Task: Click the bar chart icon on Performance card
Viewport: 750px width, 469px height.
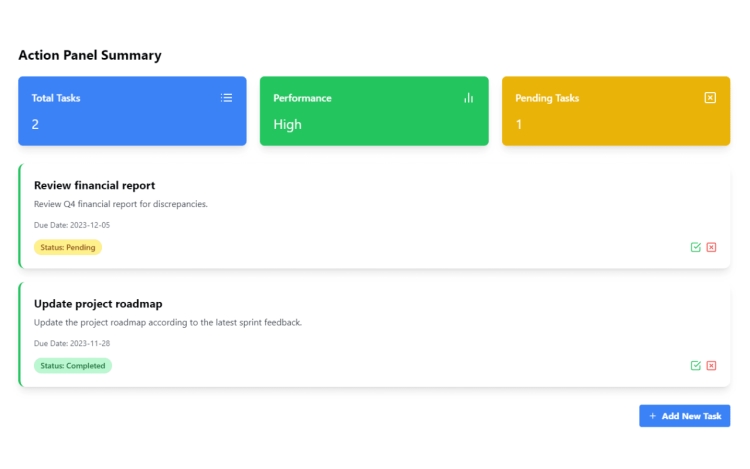Action: tap(468, 98)
